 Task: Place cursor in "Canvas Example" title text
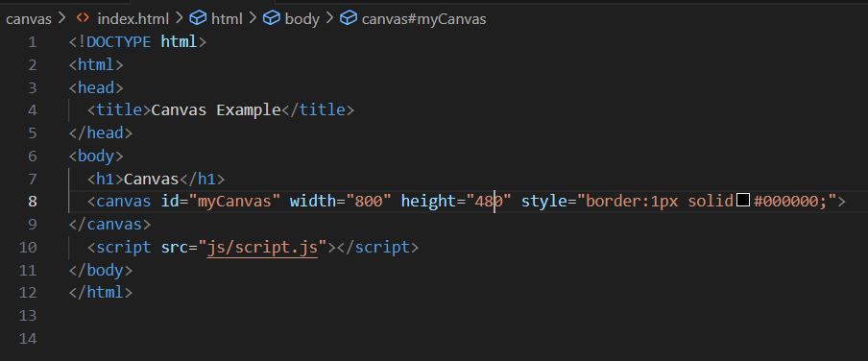216,110
